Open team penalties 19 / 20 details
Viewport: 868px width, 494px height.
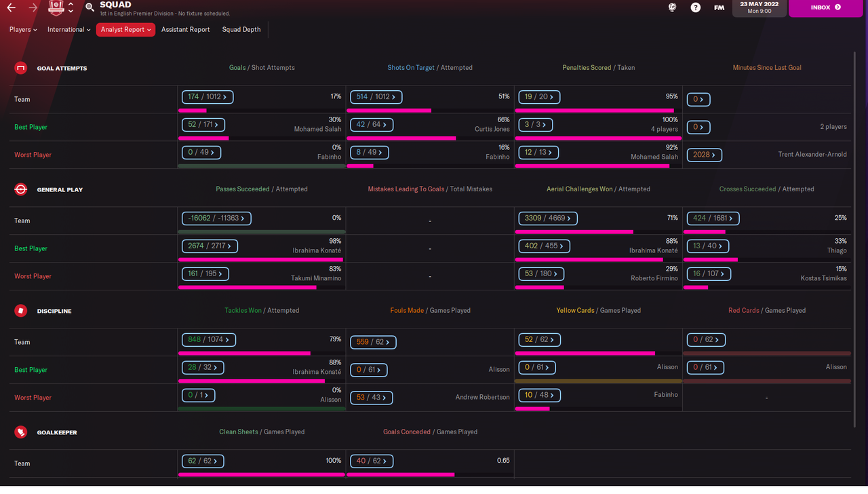pos(539,97)
